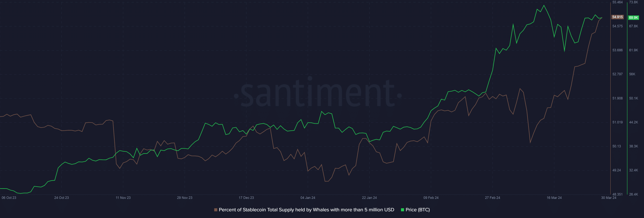Image resolution: width=644 pixels, height=218 pixels.
Task: Click the 50.1K price axis value
Action: coord(633,98)
